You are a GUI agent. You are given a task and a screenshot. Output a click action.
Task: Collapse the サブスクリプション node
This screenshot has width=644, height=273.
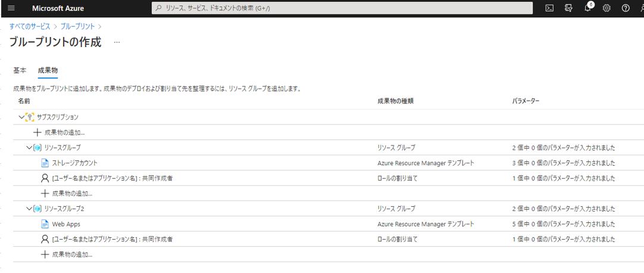tap(22, 117)
